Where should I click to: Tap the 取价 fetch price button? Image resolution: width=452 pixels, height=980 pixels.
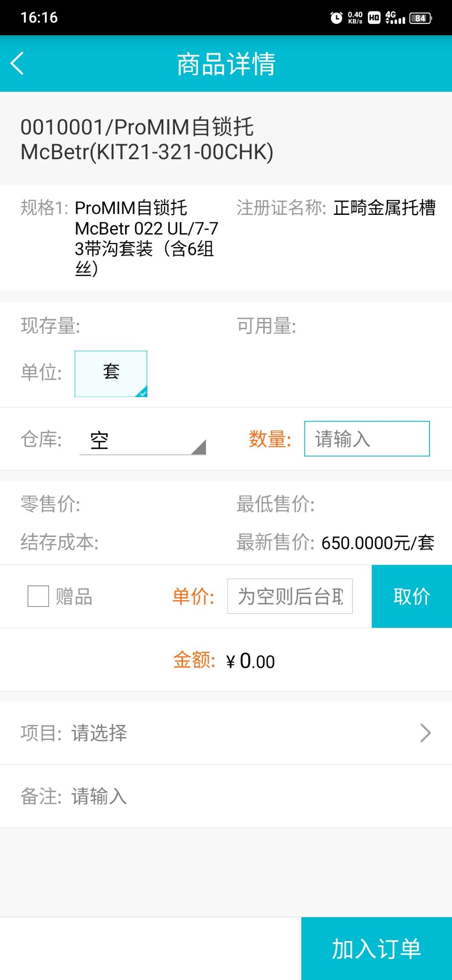click(412, 596)
